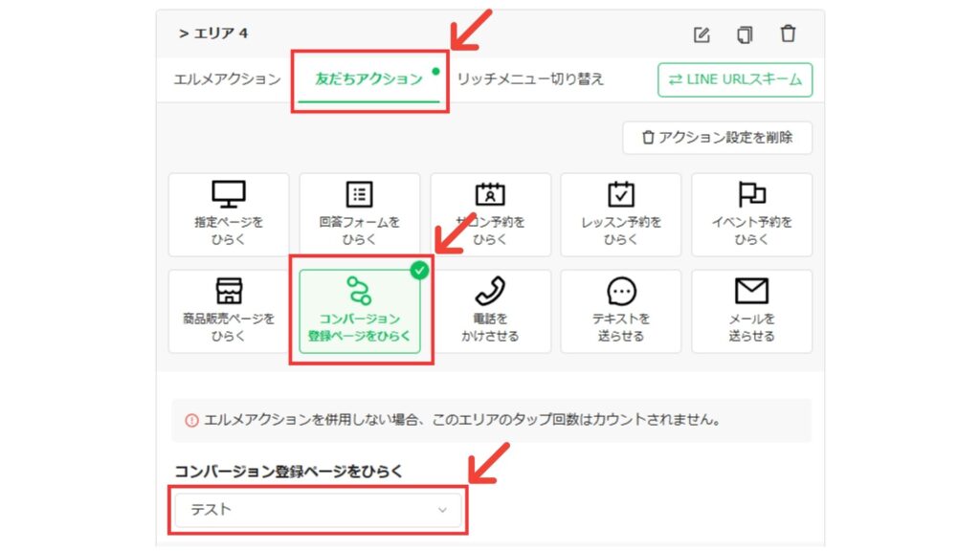
Task: Click the warning text about タップ回数
Action: coord(462,420)
